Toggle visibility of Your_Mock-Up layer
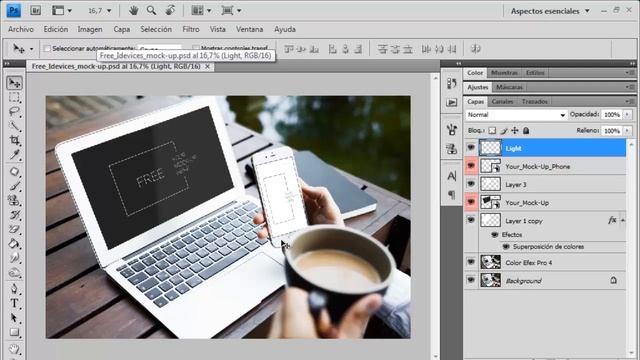 471,202
